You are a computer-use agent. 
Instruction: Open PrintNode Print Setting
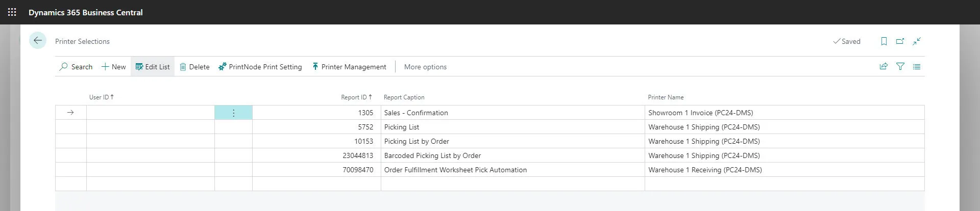260,67
